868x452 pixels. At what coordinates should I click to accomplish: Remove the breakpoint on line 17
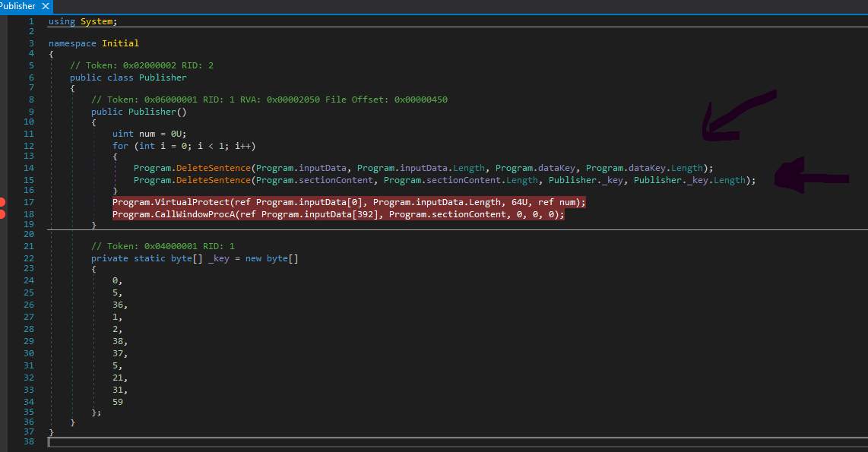tap(2, 202)
